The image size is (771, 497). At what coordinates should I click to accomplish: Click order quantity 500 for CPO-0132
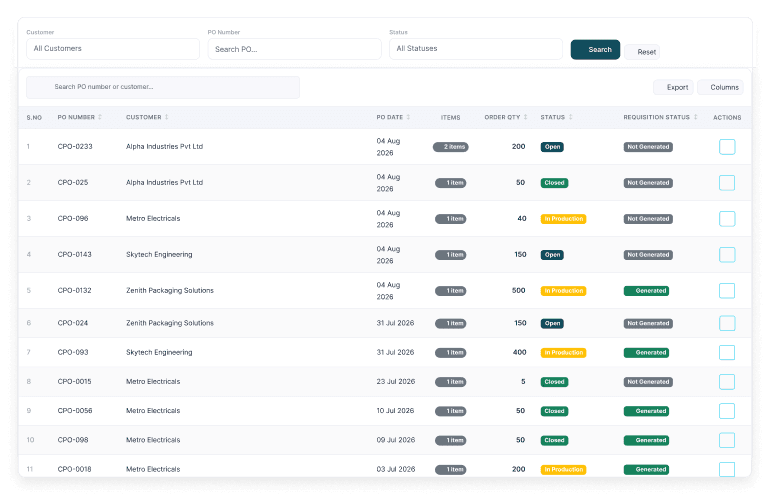point(518,291)
